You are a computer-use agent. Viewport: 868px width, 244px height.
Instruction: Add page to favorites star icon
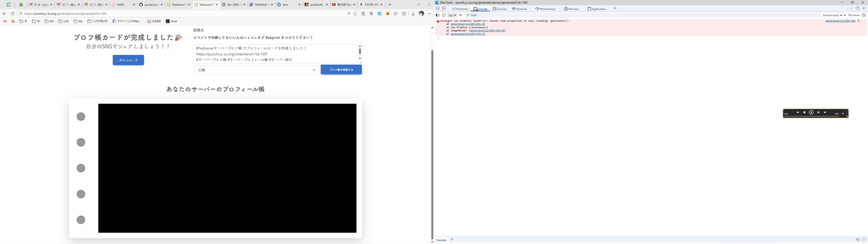coord(355,14)
